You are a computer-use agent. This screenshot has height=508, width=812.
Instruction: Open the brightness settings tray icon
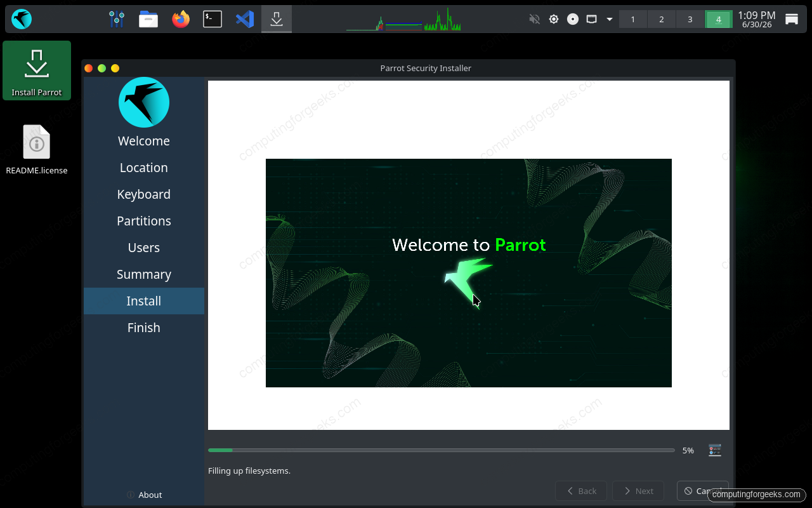tap(554, 19)
